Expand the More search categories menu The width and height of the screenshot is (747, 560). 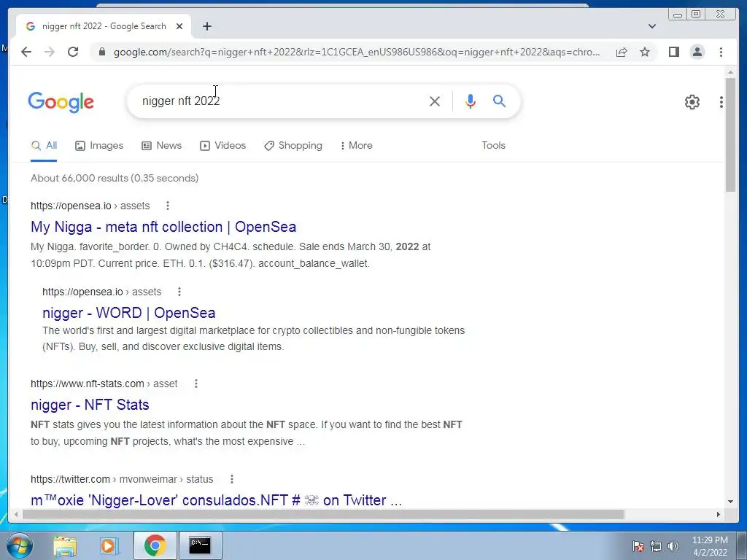[x=356, y=145]
